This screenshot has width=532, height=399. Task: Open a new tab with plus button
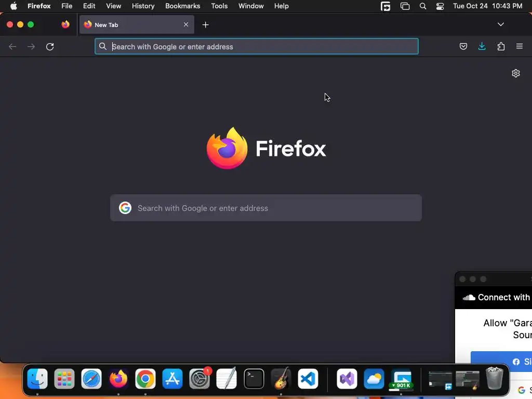pyautogui.click(x=205, y=25)
